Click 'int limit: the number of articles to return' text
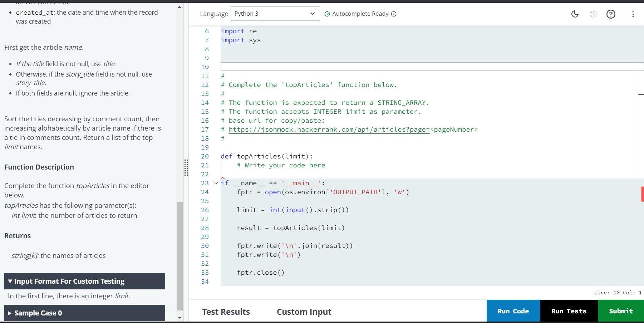This screenshot has height=323, width=644. click(74, 215)
